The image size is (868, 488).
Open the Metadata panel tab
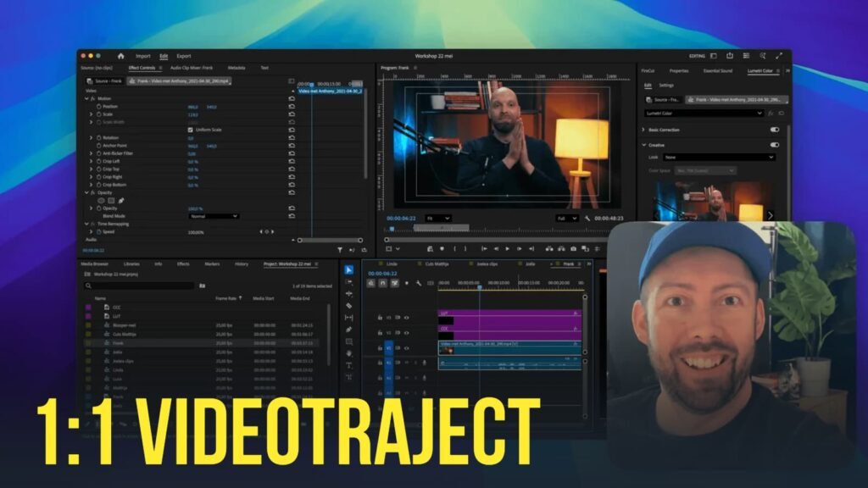[x=236, y=68]
